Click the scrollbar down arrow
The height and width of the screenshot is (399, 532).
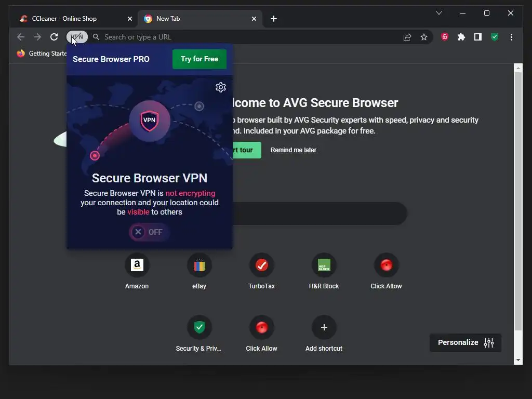pos(518,360)
